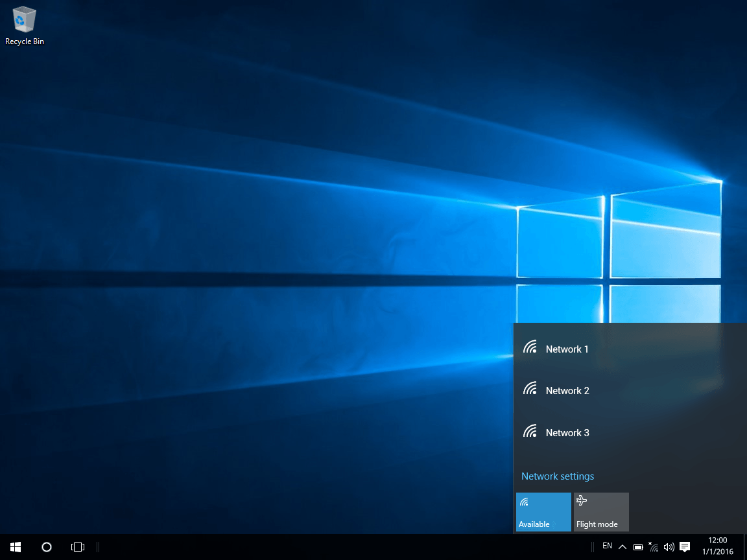Open Cortana search circle
The image size is (747, 560).
tap(46, 546)
